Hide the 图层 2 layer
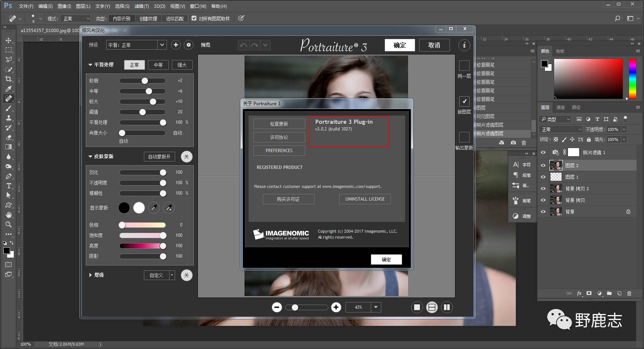The image size is (644, 349). point(543,165)
